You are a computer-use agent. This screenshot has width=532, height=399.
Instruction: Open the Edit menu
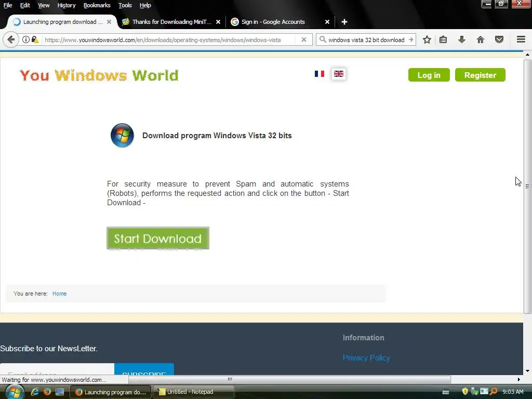[25, 5]
